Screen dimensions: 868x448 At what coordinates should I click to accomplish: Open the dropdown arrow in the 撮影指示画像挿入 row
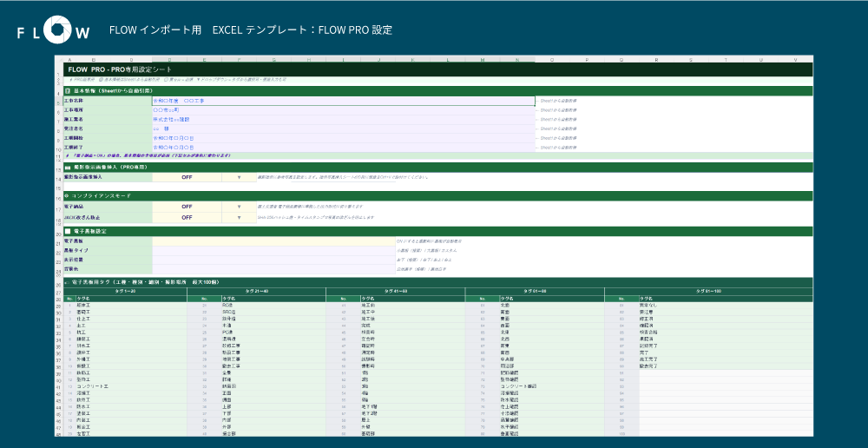click(x=240, y=177)
